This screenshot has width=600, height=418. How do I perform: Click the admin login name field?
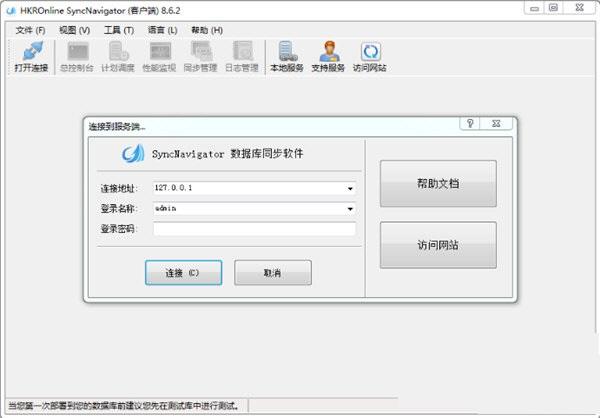point(254,209)
